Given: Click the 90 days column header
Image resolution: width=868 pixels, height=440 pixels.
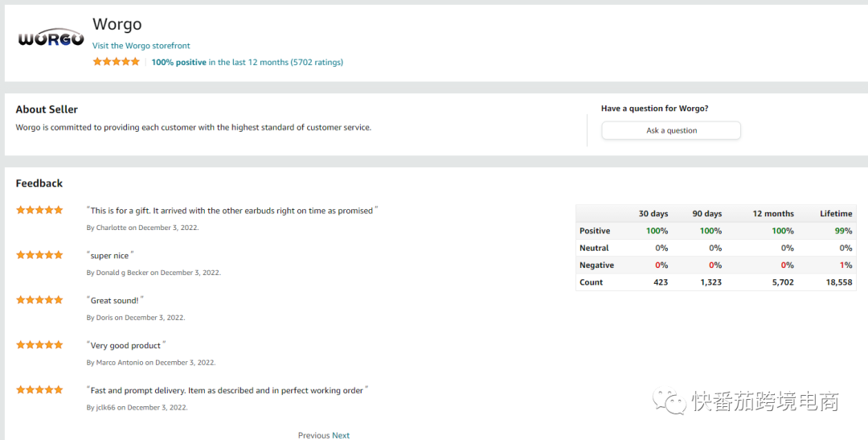Looking at the screenshot, I should pyautogui.click(x=707, y=214).
